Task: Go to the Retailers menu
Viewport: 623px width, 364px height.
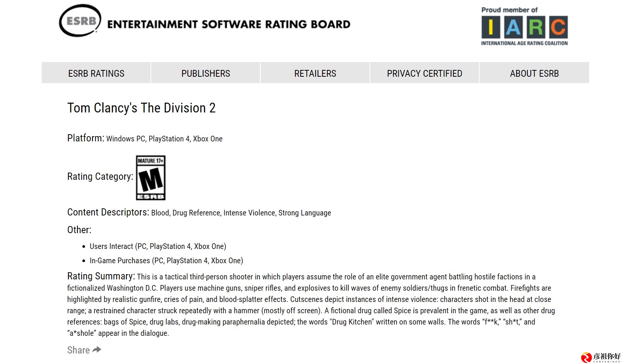Action: click(x=315, y=73)
